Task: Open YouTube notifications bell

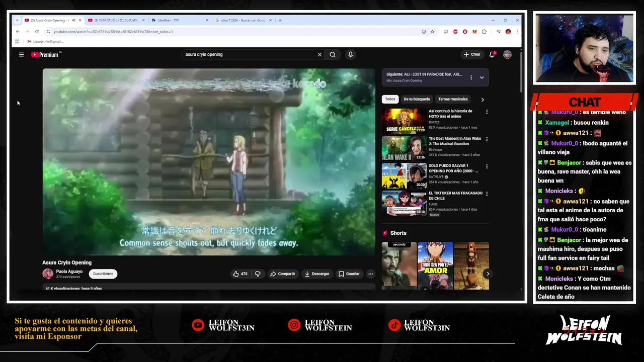Action: tap(492, 54)
